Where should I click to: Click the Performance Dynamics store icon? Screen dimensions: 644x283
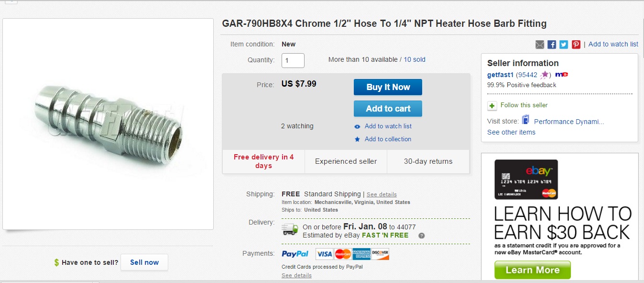click(525, 120)
